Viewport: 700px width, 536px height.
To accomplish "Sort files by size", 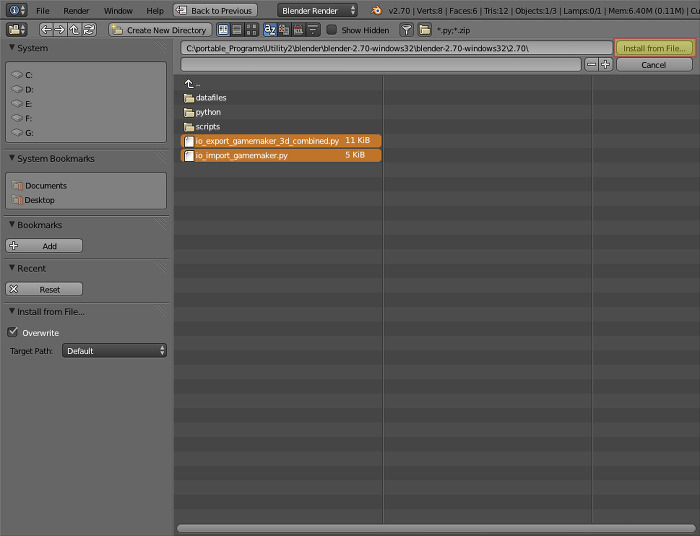I will 313,30.
